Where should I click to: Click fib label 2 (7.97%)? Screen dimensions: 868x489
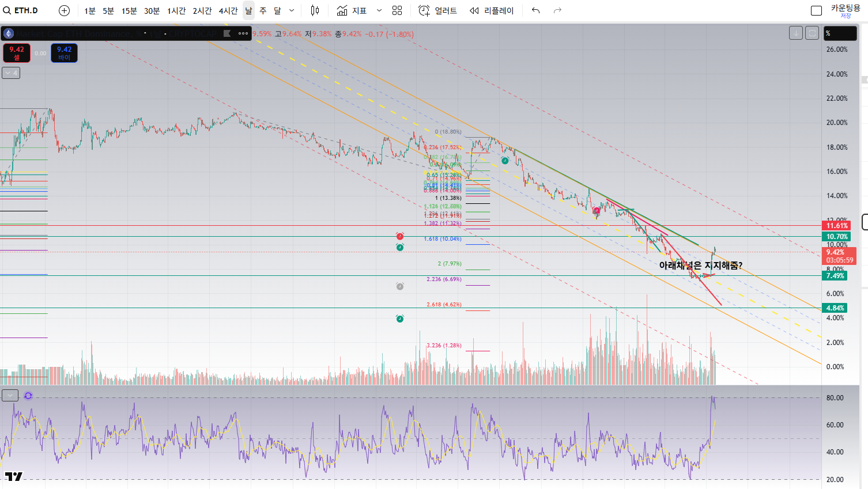pos(450,264)
